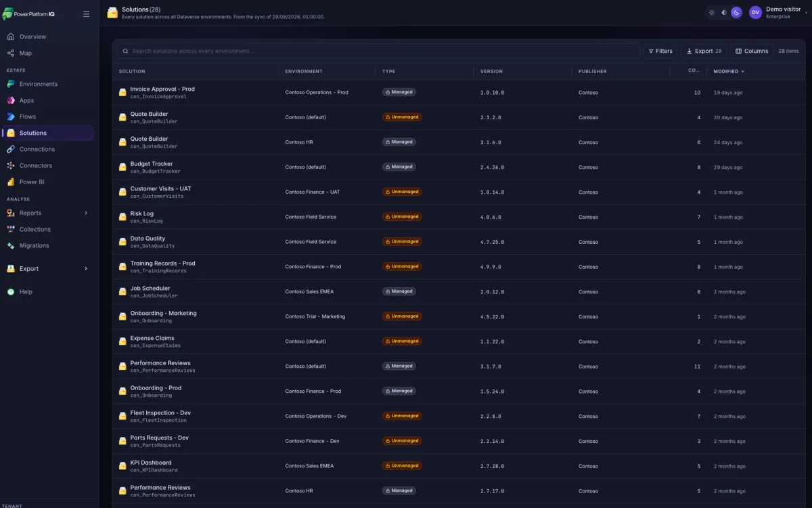
Task: Click the Risk Log solution icon
Action: point(122,217)
